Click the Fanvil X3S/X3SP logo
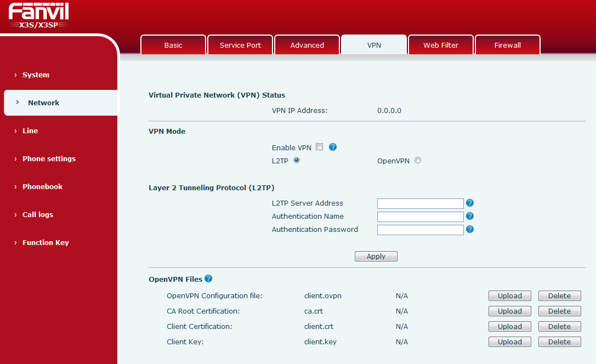 pos(39,15)
